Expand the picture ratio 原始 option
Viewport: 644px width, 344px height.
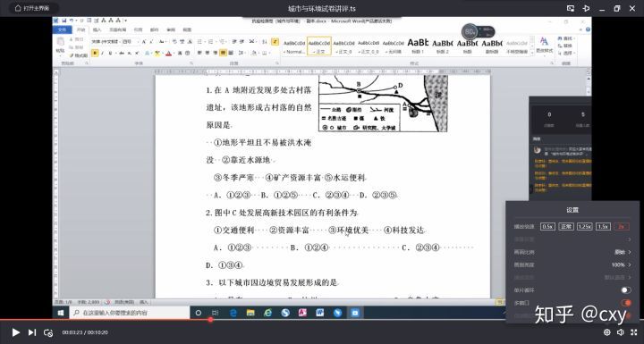[x=623, y=252]
